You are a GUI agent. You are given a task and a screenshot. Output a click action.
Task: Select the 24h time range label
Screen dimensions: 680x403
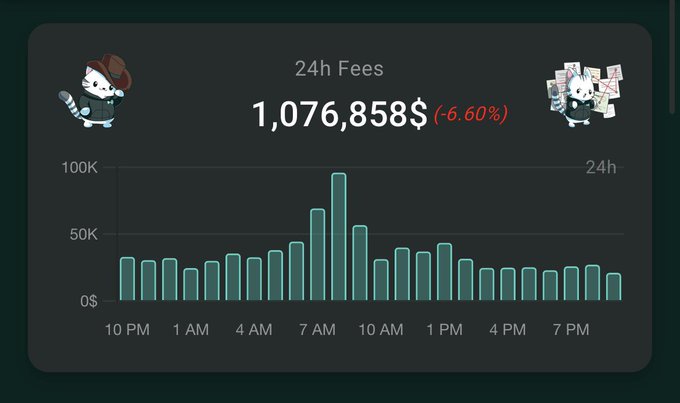601,167
